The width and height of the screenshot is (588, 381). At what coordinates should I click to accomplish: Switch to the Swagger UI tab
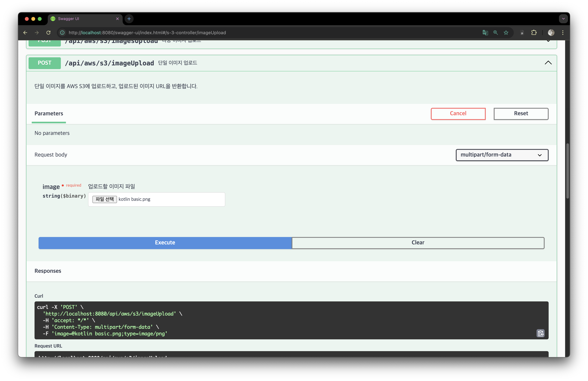(x=81, y=19)
